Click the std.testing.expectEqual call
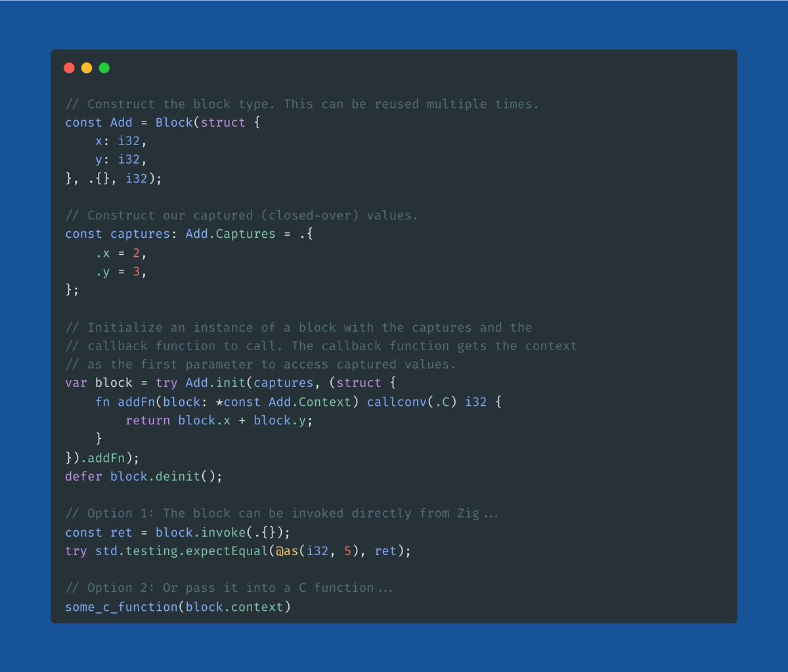Viewport: 788px width, 672px height. (x=185, y=550)
